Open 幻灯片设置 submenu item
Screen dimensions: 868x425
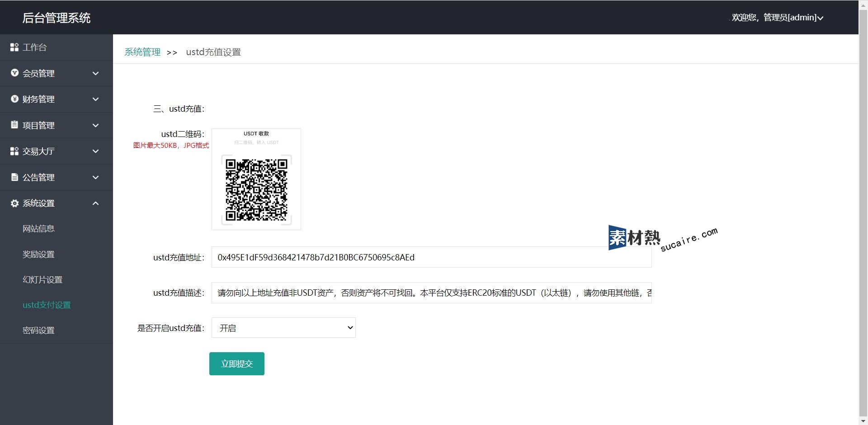click(x=42, y=279)
